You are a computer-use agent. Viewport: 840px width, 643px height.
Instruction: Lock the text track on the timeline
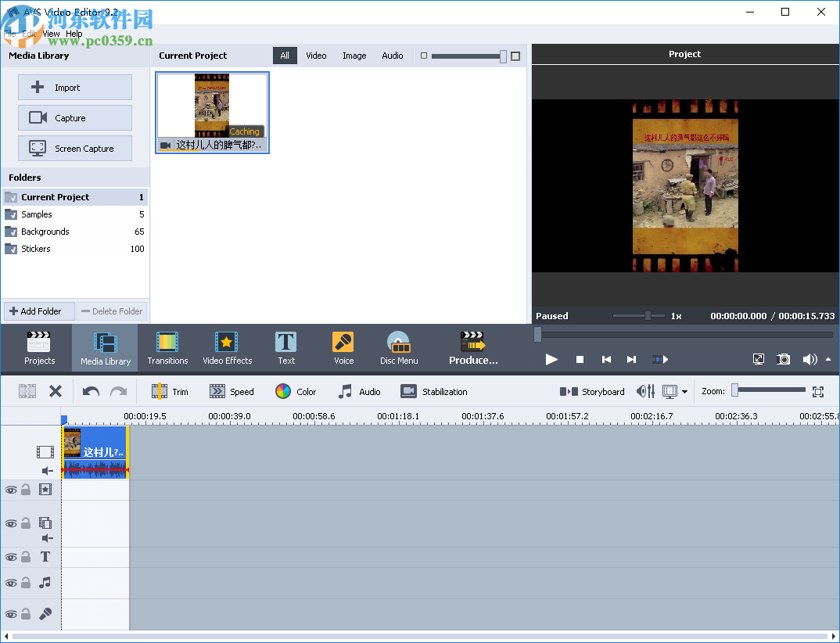click(27, 557)
